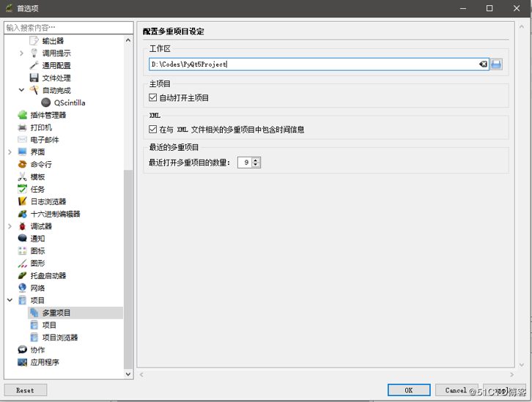Click the 通用配置 wrench icon
Viewport: 532px width, 402px height.
[34, 65]
